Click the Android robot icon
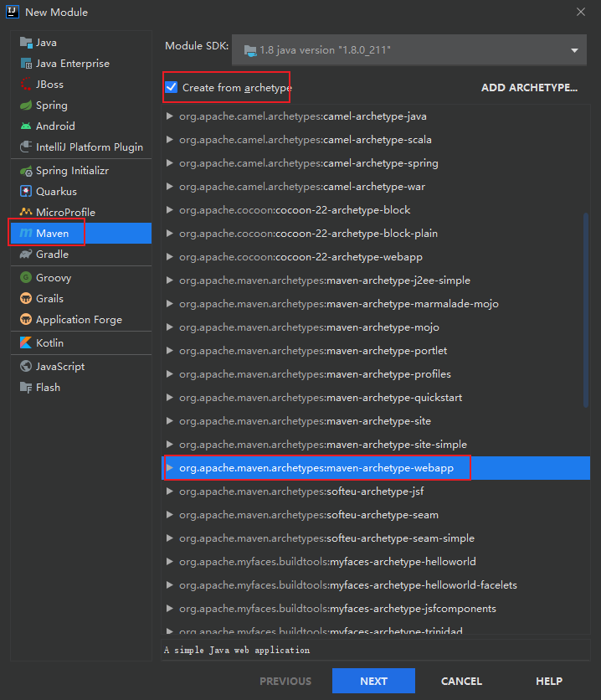The width and height of the screenshot is (601, 700). [26, 126]
